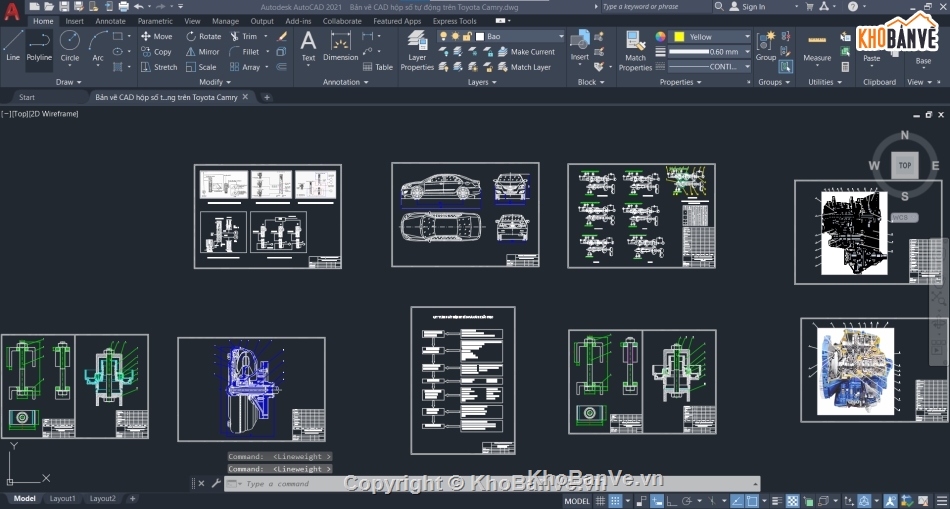This screenshot has width=950, height=509.
Task: Click the [Top] view control label
Action: coord(19,114)
